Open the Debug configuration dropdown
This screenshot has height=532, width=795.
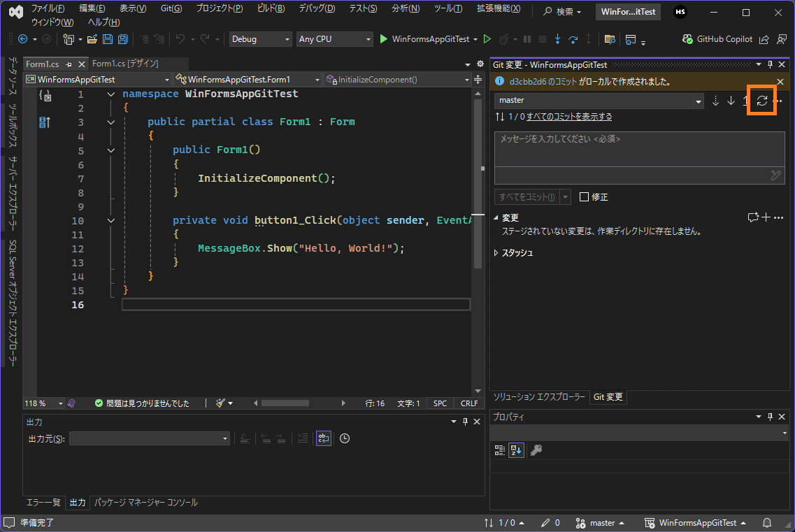click(261, 39)
